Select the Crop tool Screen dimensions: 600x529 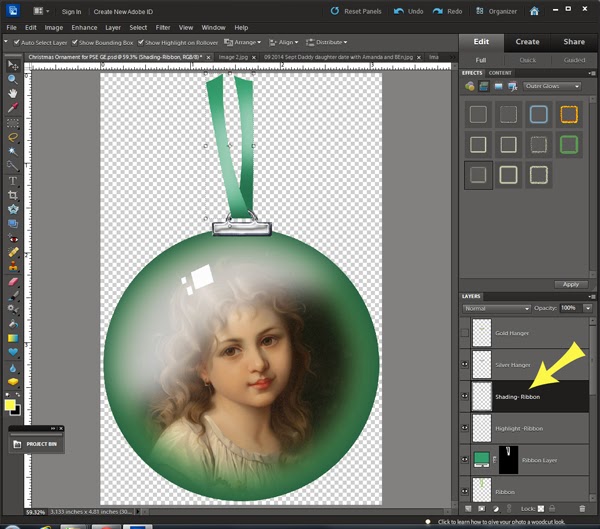click(x=12, y=194)
